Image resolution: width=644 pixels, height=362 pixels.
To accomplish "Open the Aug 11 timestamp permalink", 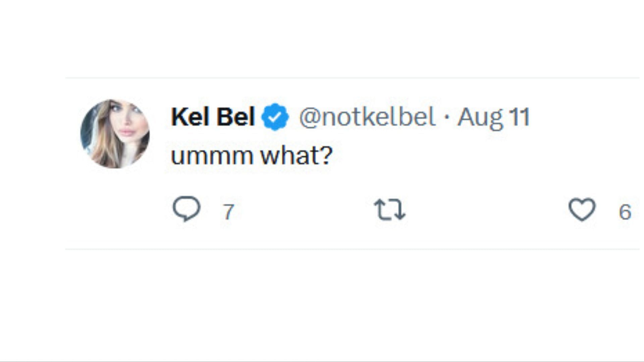I will click(493, 117).
